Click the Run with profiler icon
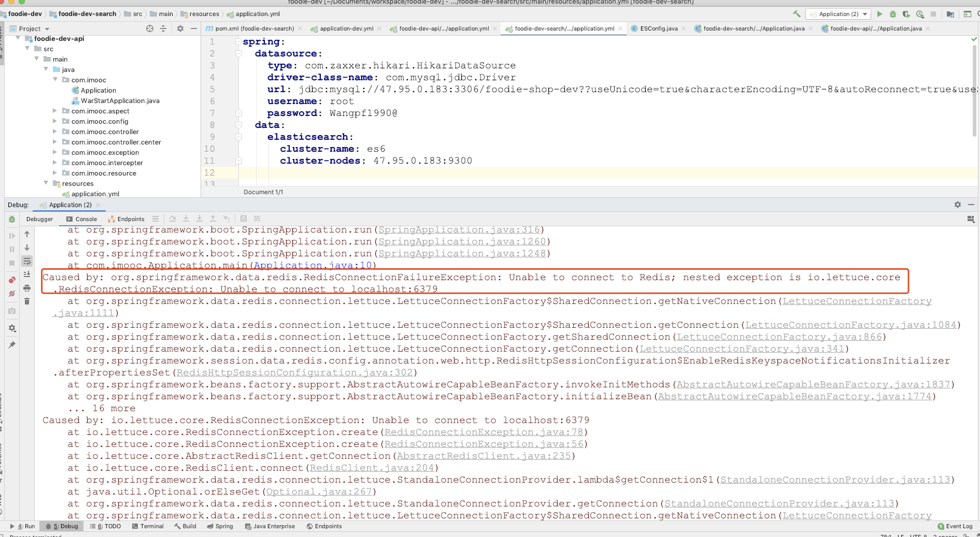 [x=920, y=14]
